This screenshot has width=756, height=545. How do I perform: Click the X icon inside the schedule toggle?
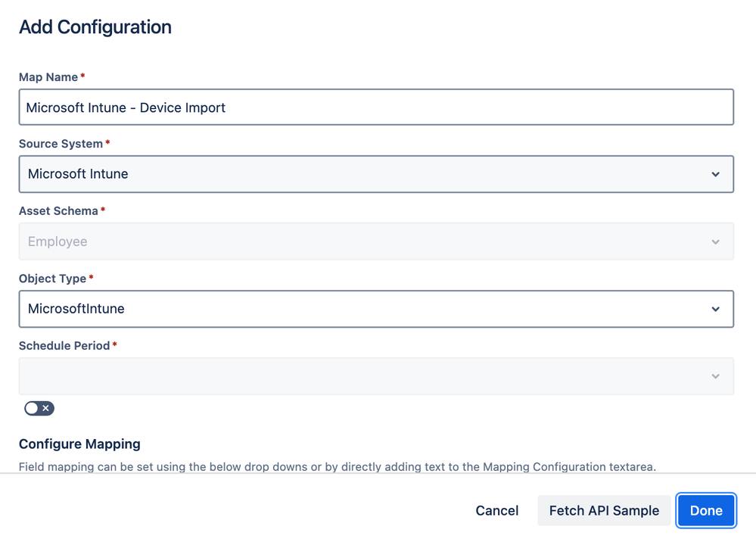pyautogui.click(x=46, y=408)
